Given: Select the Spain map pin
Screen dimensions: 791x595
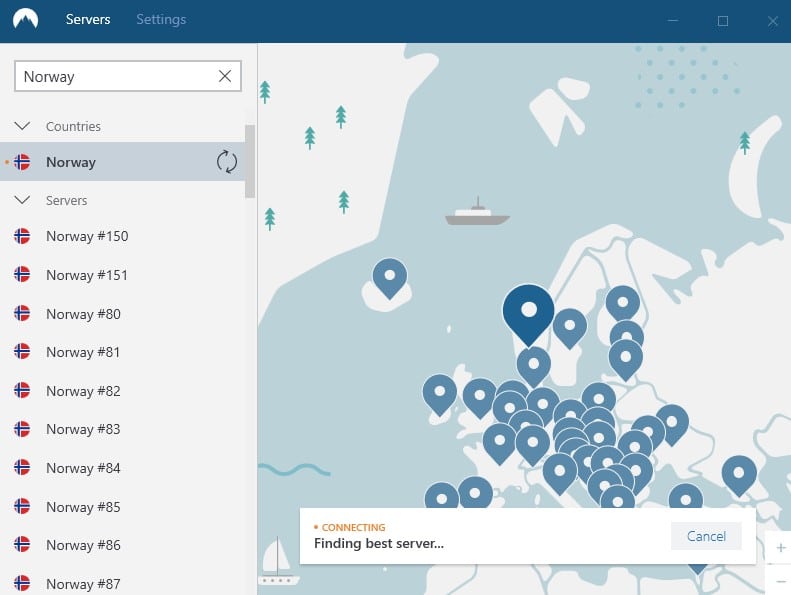Looking at the screenshot, I should (x=474, y=492).
